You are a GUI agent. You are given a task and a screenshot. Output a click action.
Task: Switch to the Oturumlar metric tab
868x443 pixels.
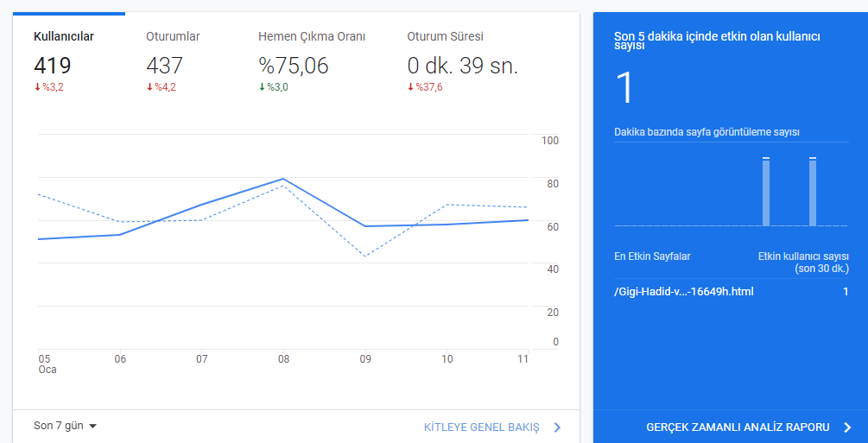click(173, 36)
